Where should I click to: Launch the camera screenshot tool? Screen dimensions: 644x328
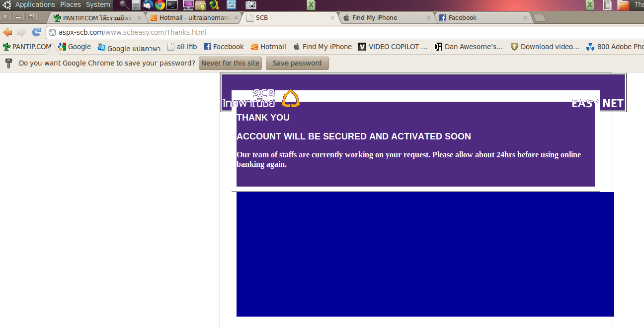(x=251, y=5)
